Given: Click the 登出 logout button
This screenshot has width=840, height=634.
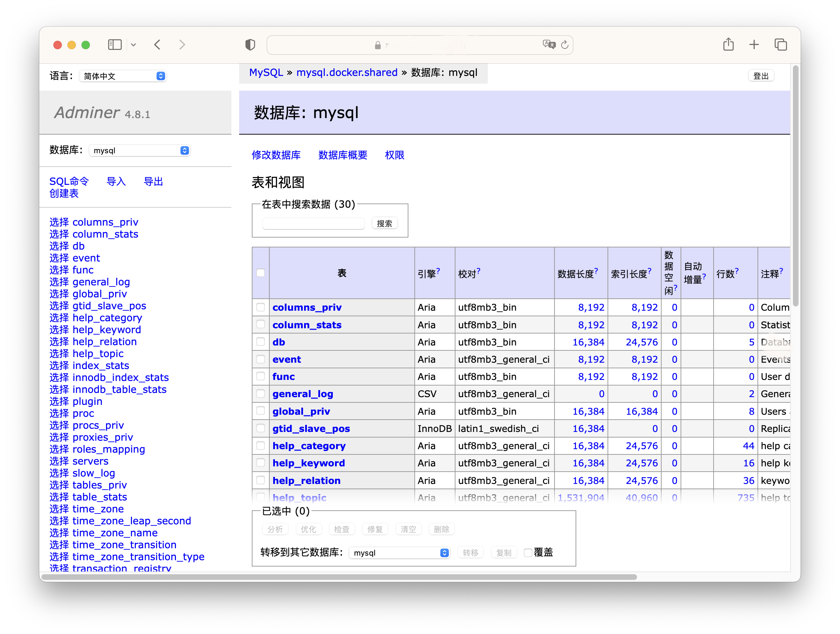Looking at the screenshot, I should [761, 76].
